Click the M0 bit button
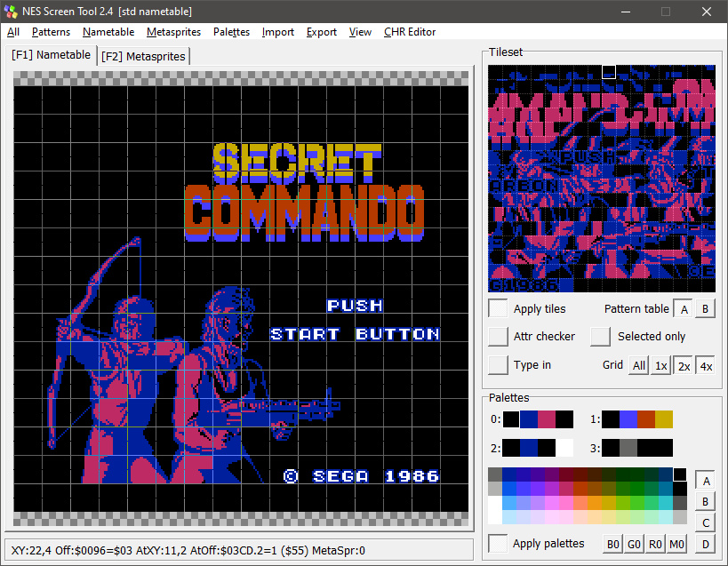728x566 pixels. (676, 544)
